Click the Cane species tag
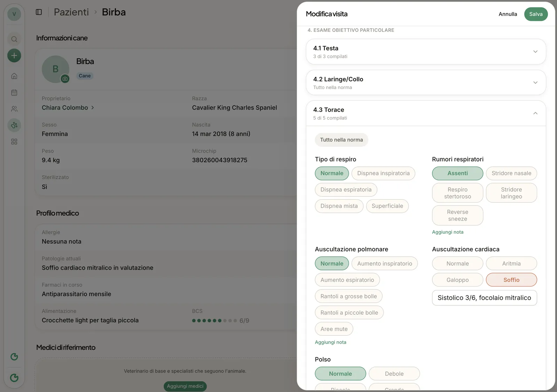 point(85,76)
